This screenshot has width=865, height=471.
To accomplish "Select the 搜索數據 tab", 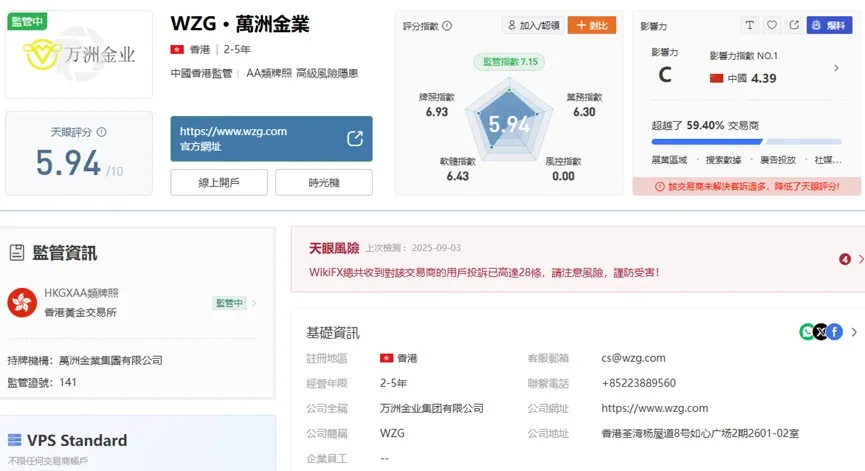I will [x=723, y=160].
